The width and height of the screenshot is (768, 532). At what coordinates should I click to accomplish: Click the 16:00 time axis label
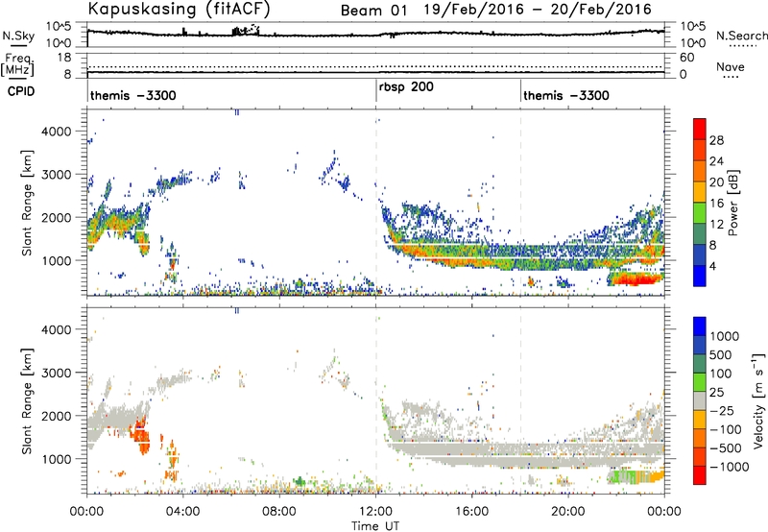pos(471,512)
